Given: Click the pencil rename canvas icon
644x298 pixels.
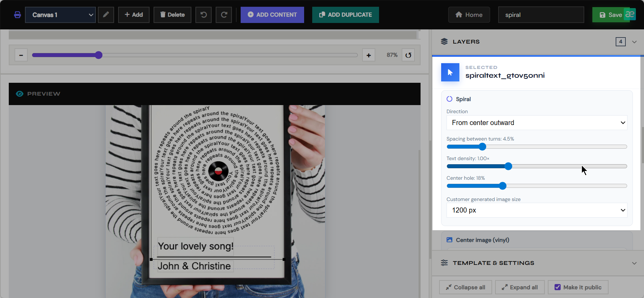Looking at the screenshot, I should [106, 15].
